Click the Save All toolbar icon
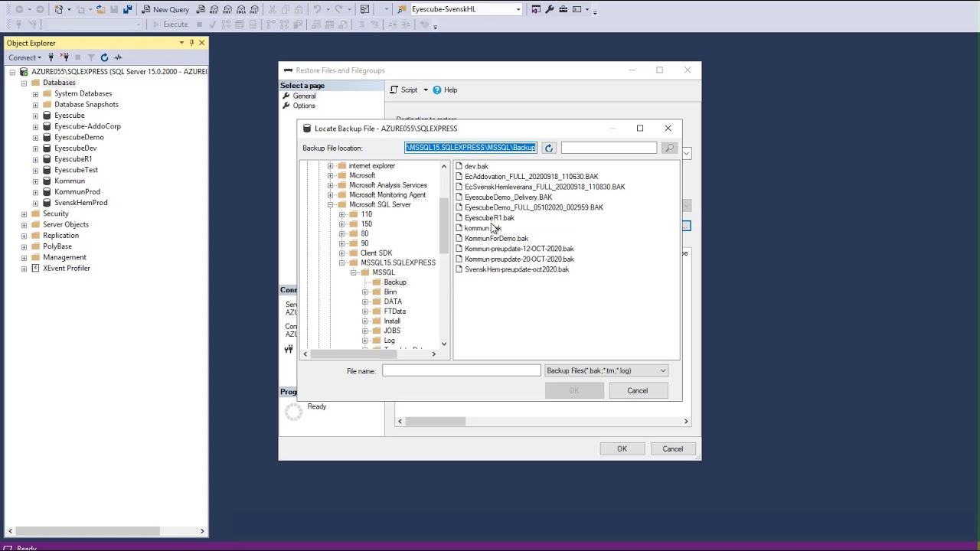Viewport: 980px width, 551px height. [x=127, y=9]
